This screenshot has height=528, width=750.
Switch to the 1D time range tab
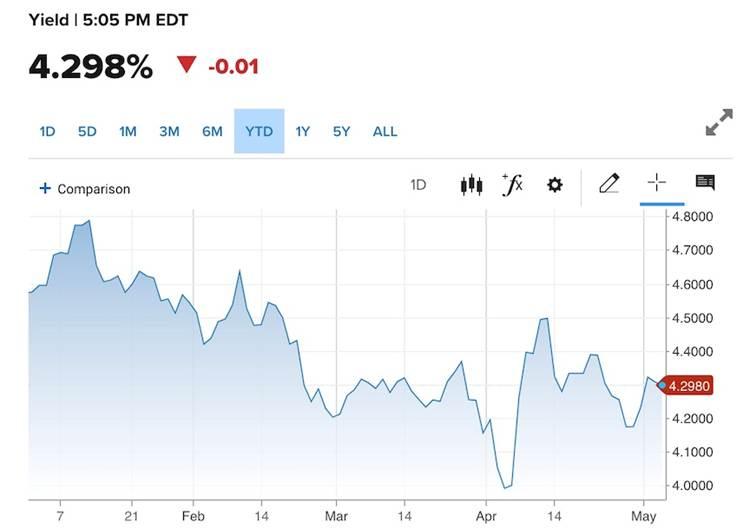47,132
